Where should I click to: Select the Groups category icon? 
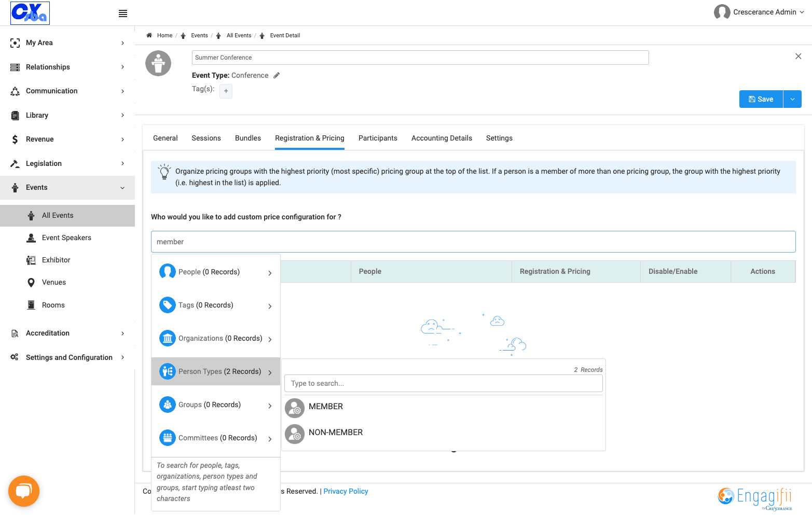click(168, 405)
